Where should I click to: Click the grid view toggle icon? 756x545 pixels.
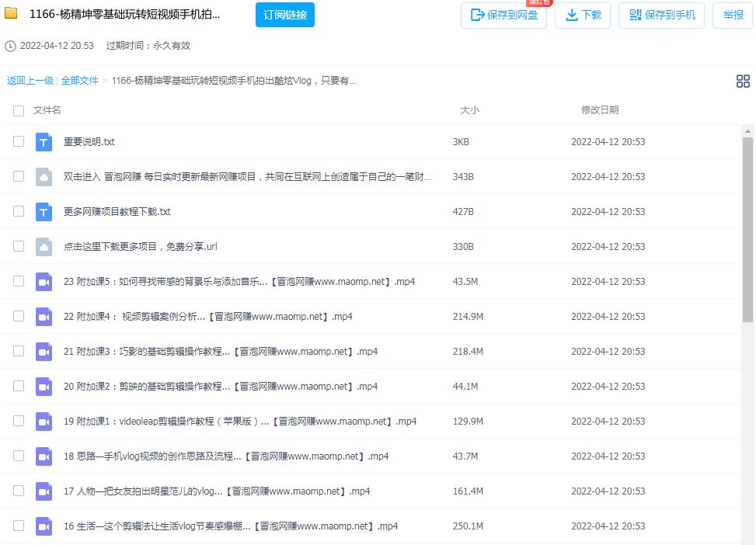click(x=743, y=82)
